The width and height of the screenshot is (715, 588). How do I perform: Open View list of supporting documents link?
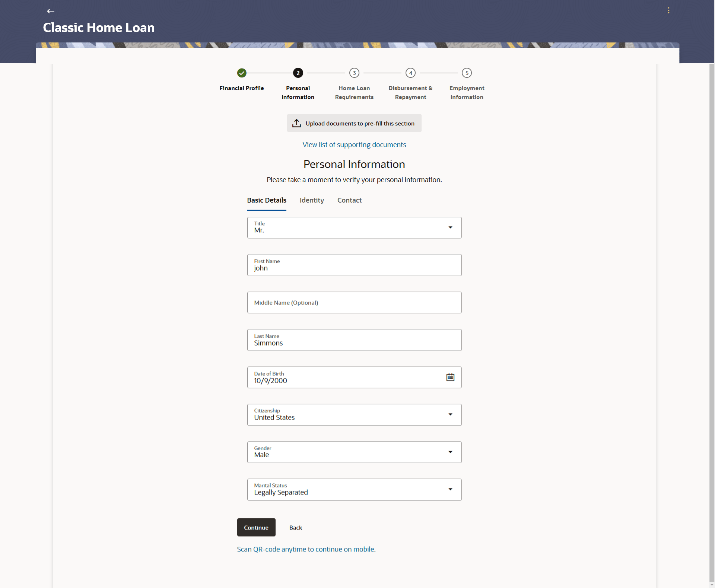coord(354,145)
